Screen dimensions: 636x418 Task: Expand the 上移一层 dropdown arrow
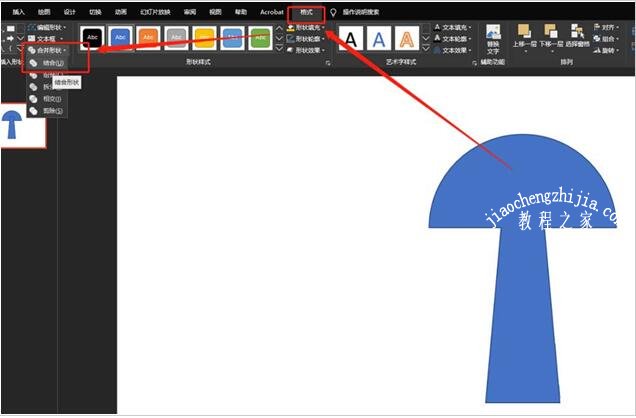pyautogui.click(x=524, y=51)
